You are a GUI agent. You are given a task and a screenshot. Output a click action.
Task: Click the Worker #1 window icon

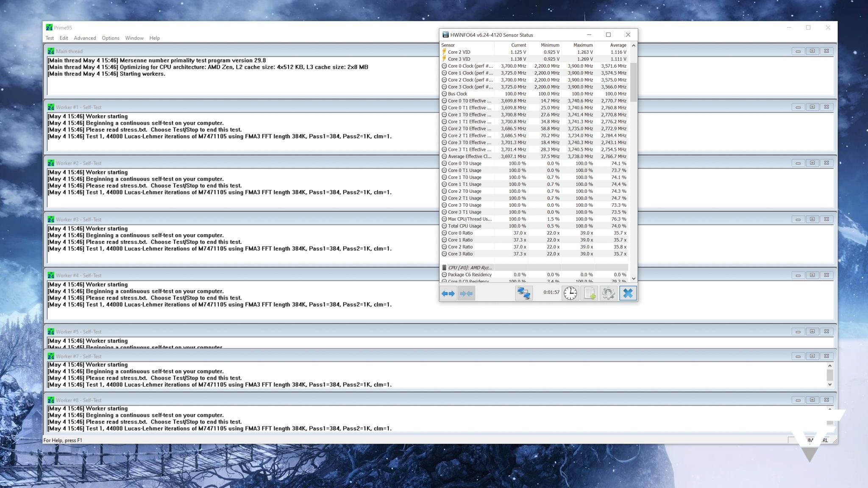click(51, 107)
